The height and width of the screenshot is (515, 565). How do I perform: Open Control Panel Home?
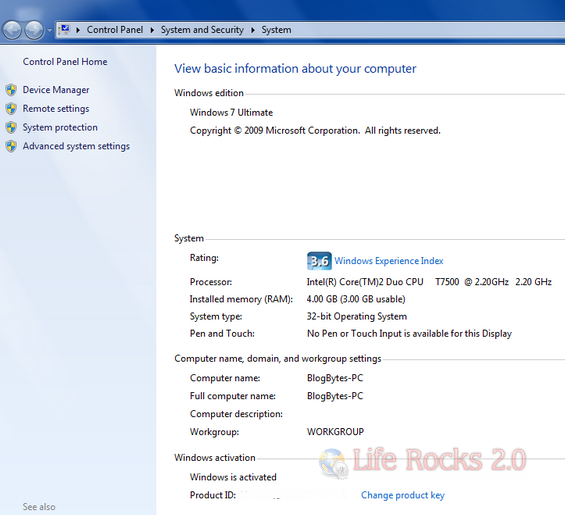pos(65,62)
